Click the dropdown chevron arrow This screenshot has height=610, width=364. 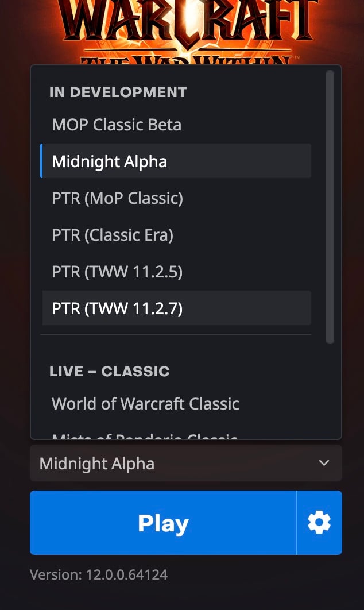324,463
